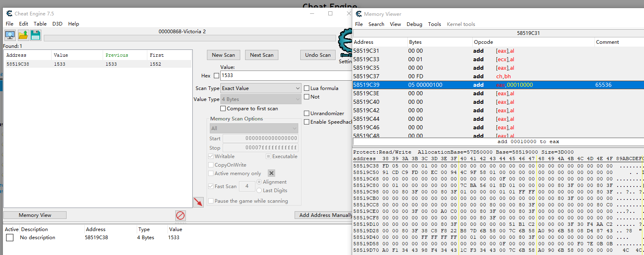This screenshot has height=255, width=644.
Task: Expand the Value Type 4 Bytes dropdown
Action: tap(261, 99)
